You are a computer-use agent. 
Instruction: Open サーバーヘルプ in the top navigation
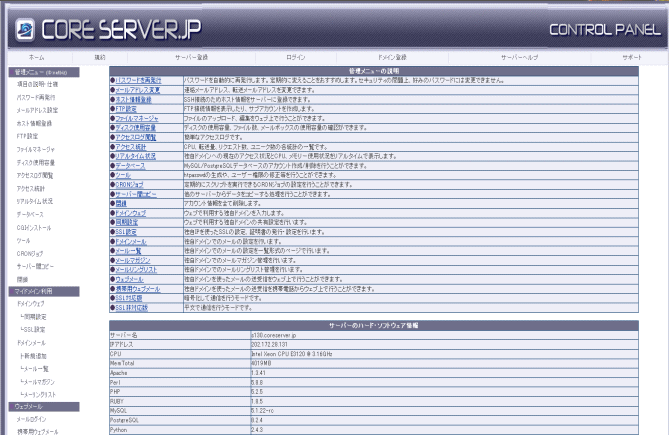coord(519,58)
